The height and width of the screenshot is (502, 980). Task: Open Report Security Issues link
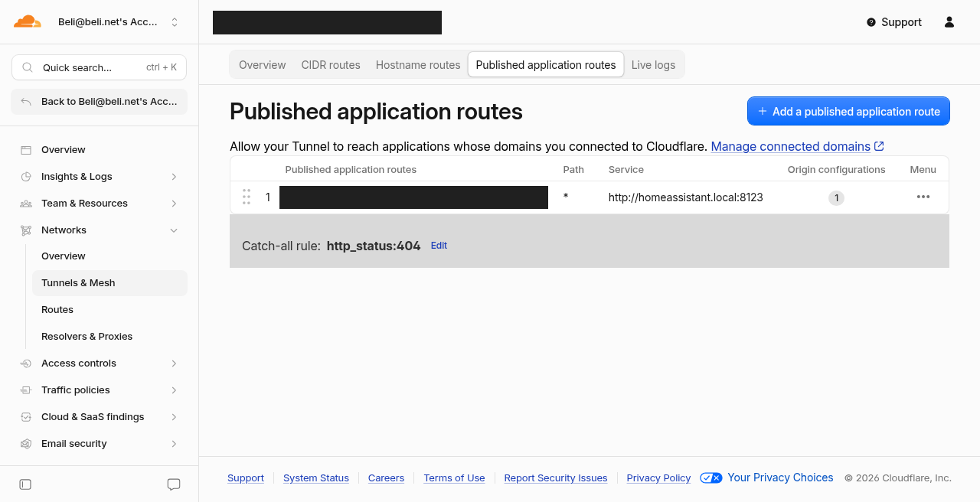pyautogui.click(x=556, y=478)
